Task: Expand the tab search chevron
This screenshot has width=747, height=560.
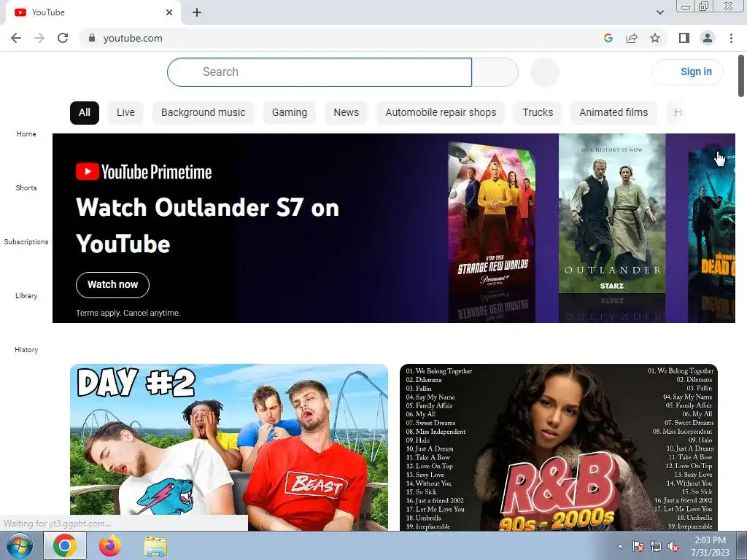Action: 659,12
